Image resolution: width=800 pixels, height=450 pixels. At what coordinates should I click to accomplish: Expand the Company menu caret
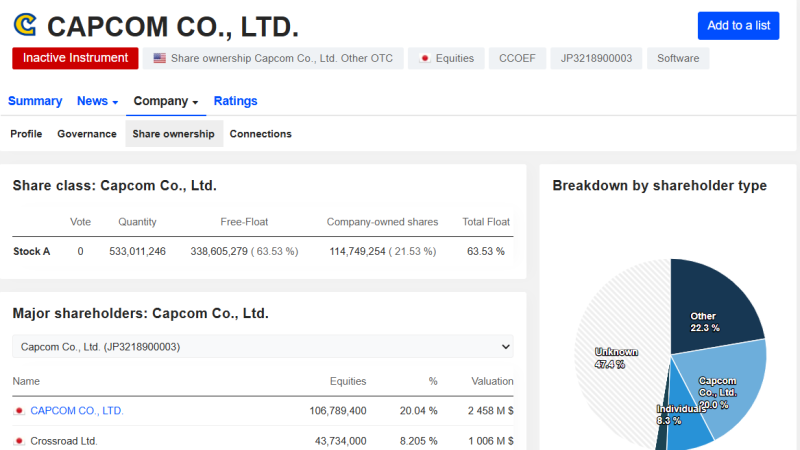pyautogui.click(x=195, y=102)
